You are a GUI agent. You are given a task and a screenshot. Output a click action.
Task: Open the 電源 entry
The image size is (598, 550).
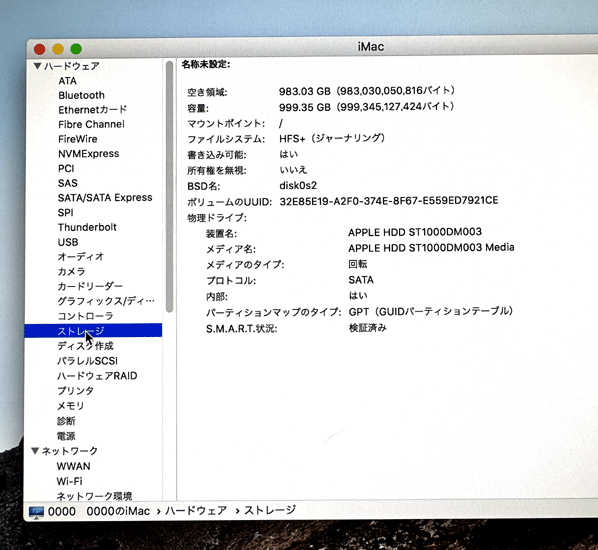pos(66,436)
